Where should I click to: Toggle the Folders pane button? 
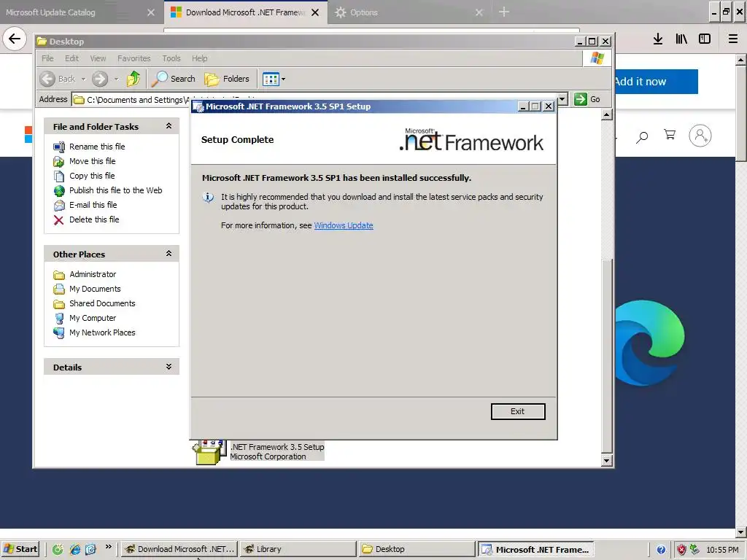227,79
